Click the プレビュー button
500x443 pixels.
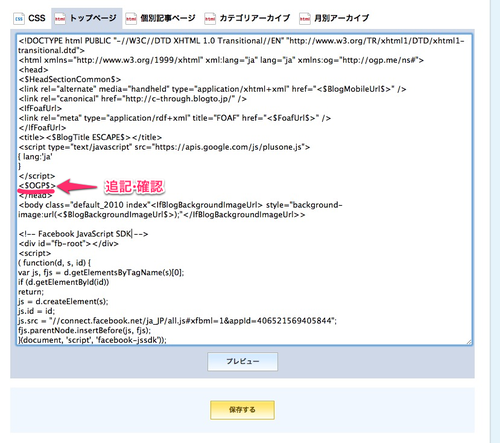(242, 362)
